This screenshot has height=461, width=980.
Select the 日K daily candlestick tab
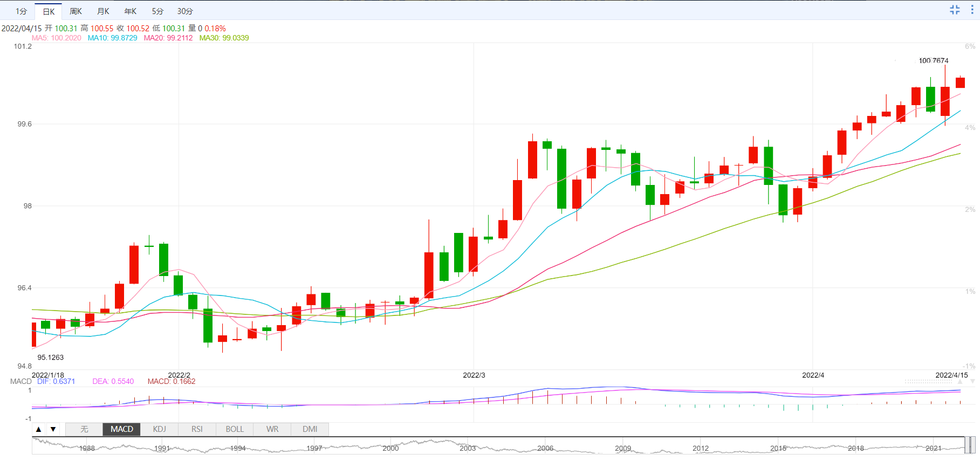click(49, 11)
